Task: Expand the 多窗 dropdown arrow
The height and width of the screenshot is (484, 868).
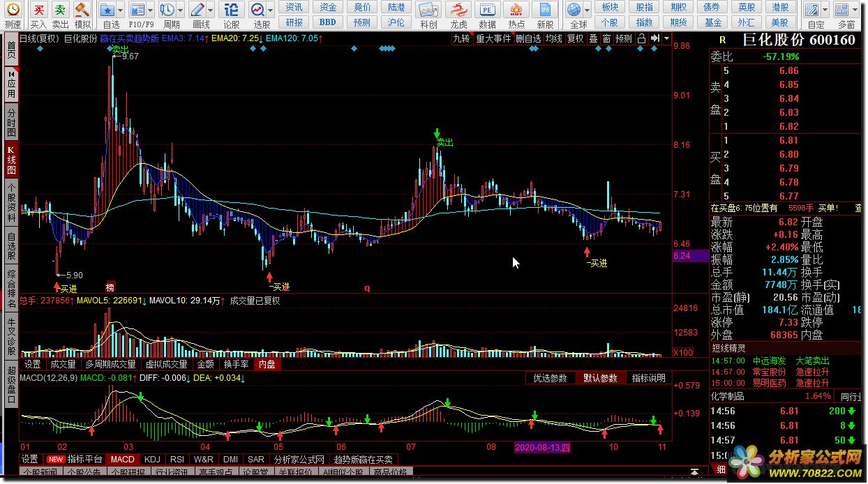Action: click(x=856, y=10)
